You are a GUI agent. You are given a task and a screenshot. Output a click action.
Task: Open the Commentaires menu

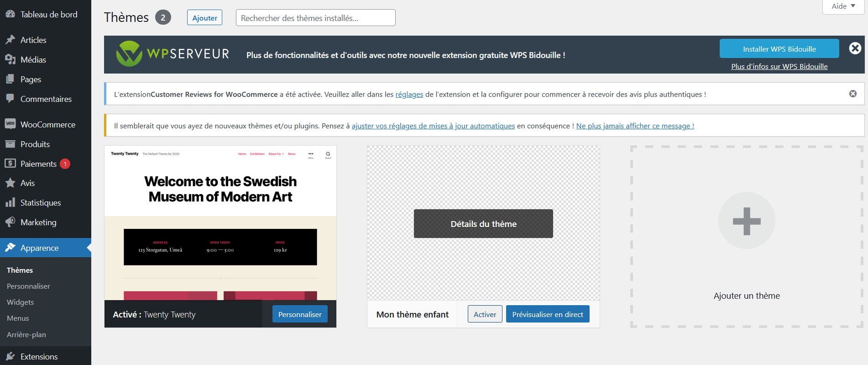(46, 99)
